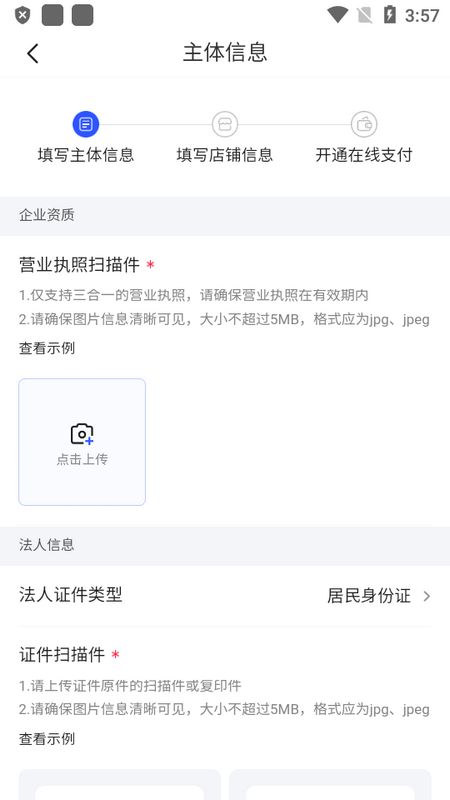
Task: Open the 法人证件类型 row
Action: tap(225, 595)
